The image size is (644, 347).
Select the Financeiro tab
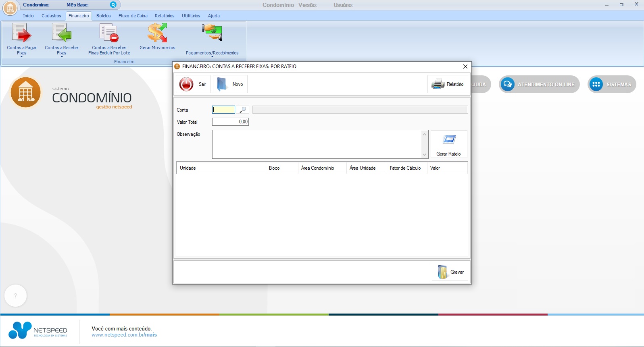[x=79, y=16]
